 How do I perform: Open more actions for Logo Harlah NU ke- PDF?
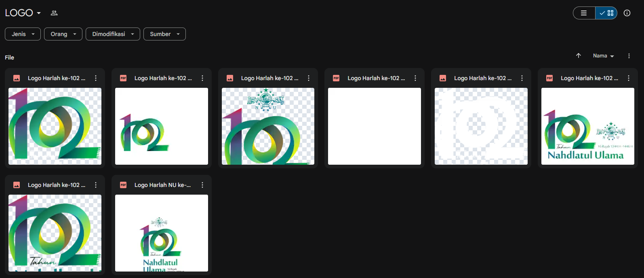click(x=202, y=185)
